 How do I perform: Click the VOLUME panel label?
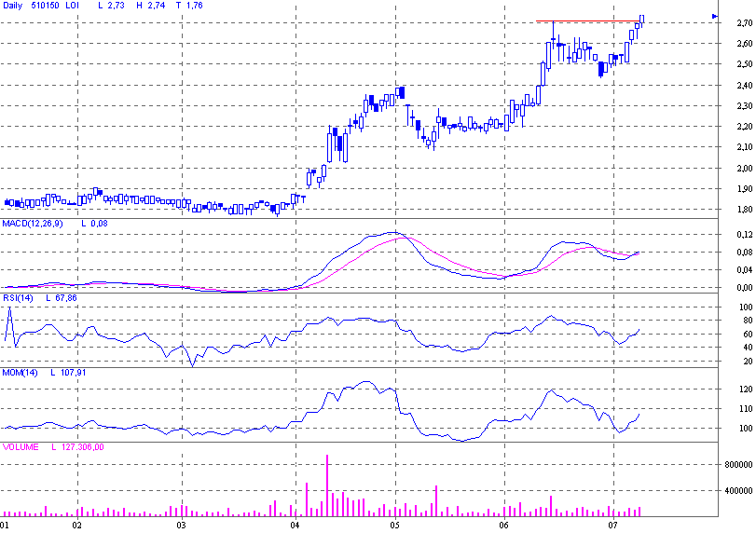pyautogui.click(x=21, y=447)
